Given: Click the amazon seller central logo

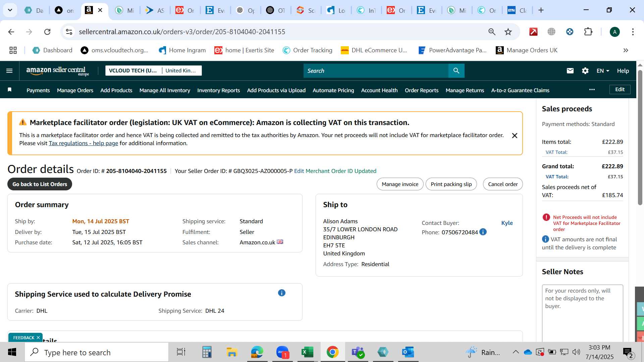Looking at the screenshot, I should [x=57, y=71].
